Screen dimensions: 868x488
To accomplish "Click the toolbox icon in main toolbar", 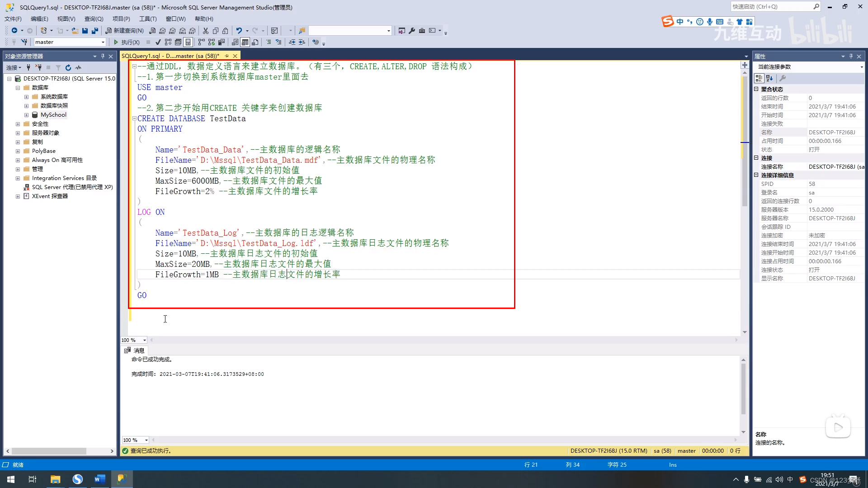I will 422,30.
